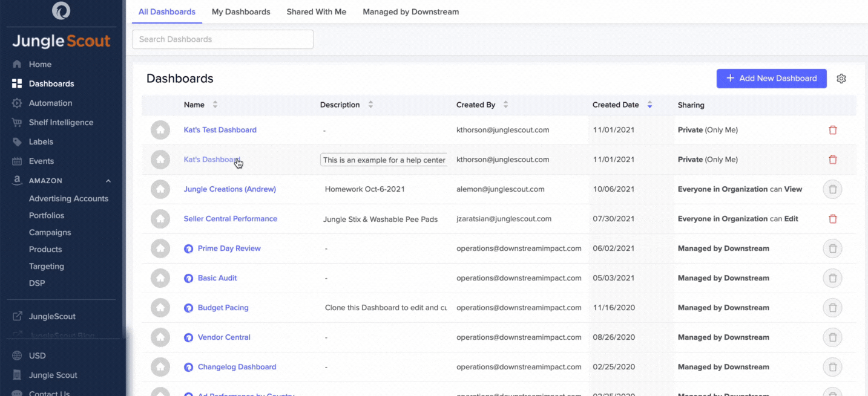Click disabled trash icon for Jungle Creations
The width and height of the screenshot is (868, 396).
click(x=833, y=189)
